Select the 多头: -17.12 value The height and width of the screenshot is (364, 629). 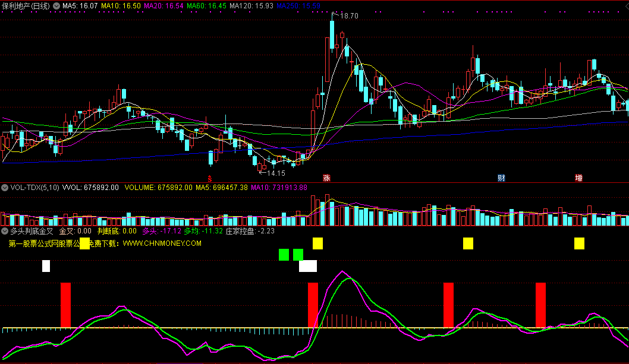point(162,232)
